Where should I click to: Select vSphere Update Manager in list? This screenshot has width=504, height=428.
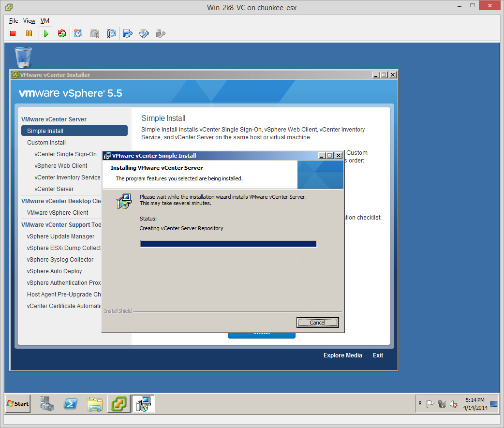[x=61, y=236]
